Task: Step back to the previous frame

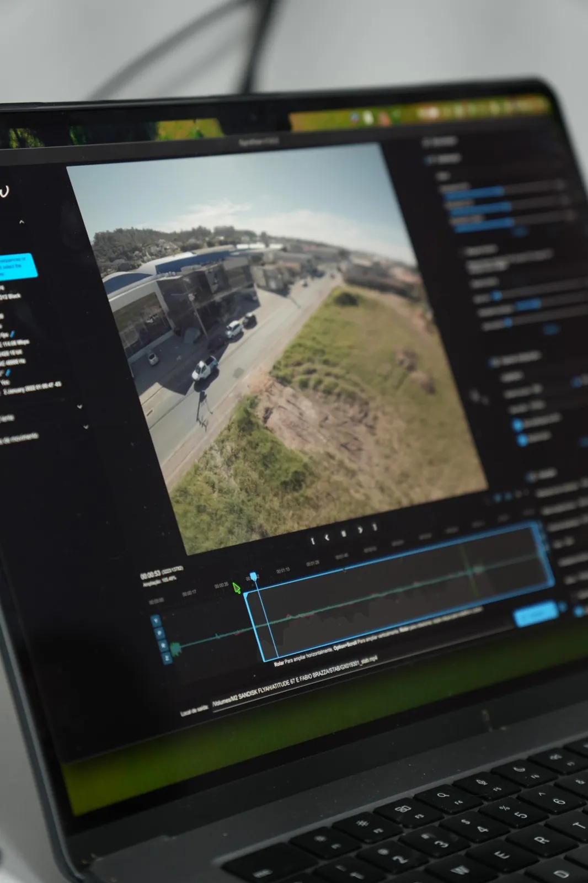Action: (x=327, y=538)
